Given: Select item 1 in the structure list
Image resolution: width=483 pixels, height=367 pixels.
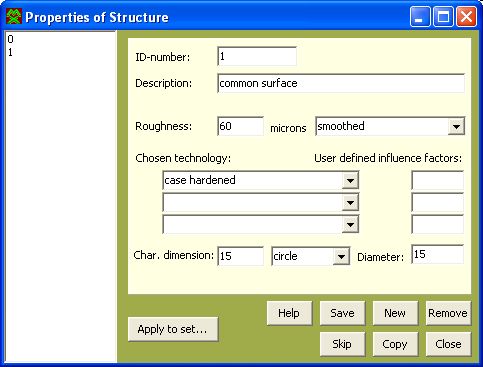Looking at the screenshot, I should [10, 52].
